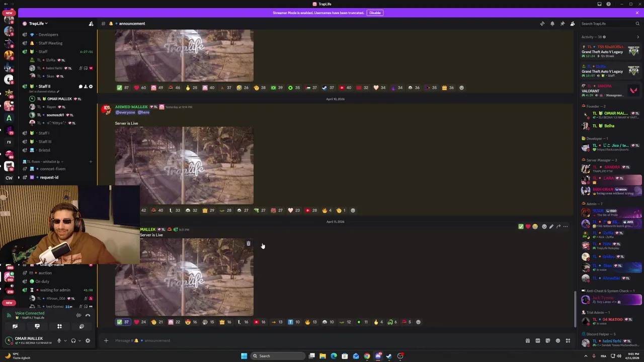The height and width of the screenshot is (362, 644).
Task: Deafen with the headphones icon
Action: pyautogui.click(x=73, y=341)
